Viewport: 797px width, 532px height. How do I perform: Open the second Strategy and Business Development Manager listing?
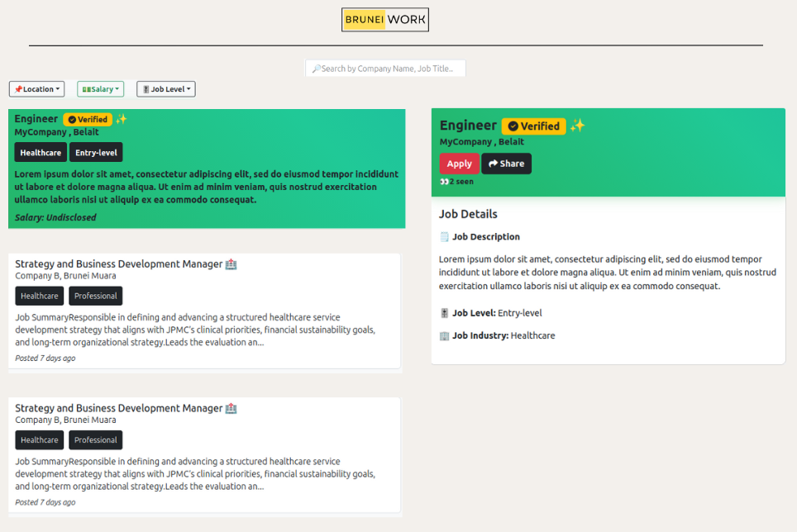118,408
